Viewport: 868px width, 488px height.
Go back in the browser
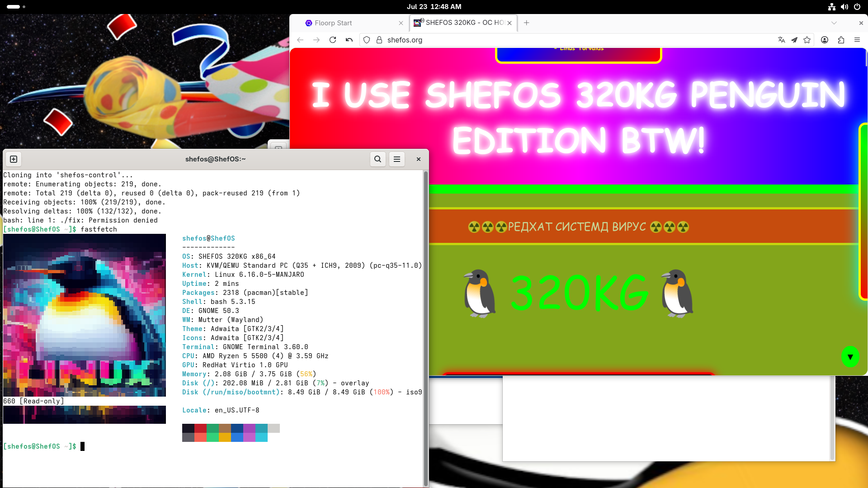(300, 40)
